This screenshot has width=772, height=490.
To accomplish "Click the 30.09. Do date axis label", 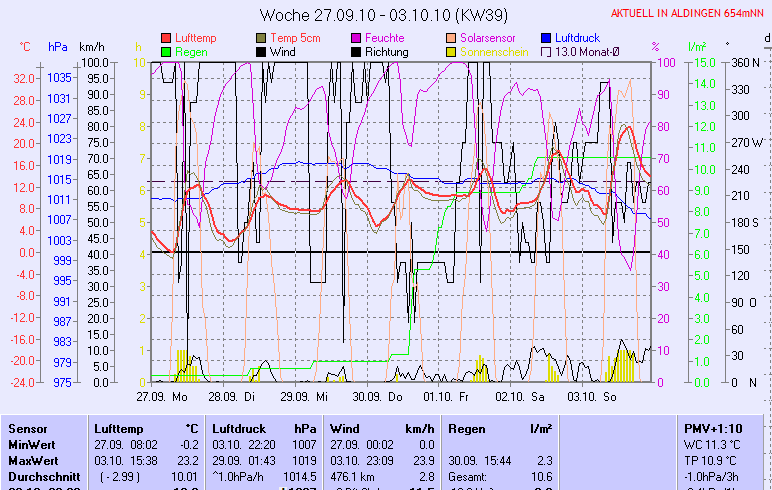I will (384, 397).
